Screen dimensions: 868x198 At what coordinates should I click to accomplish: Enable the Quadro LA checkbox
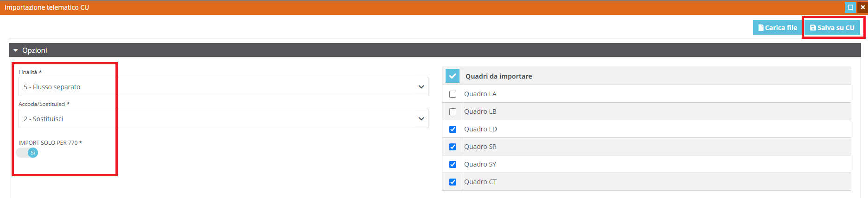tap(453, 94)
